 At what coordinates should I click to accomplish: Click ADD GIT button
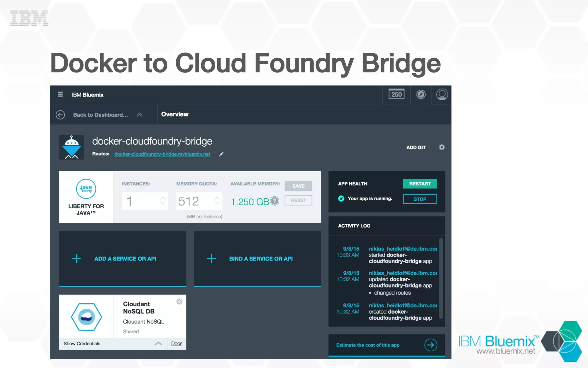(416, 147)
